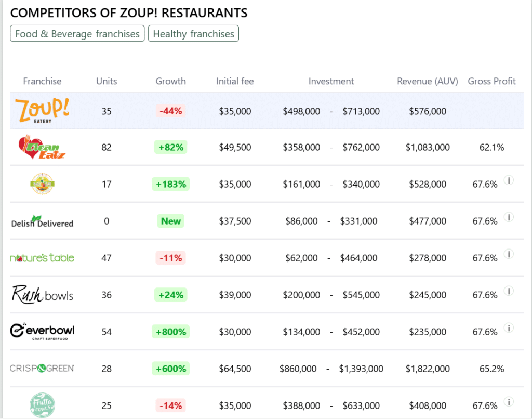Open the Healthy franchises tag
The image size is (532, 419).
pyautogui.click(x=193, y=34)
